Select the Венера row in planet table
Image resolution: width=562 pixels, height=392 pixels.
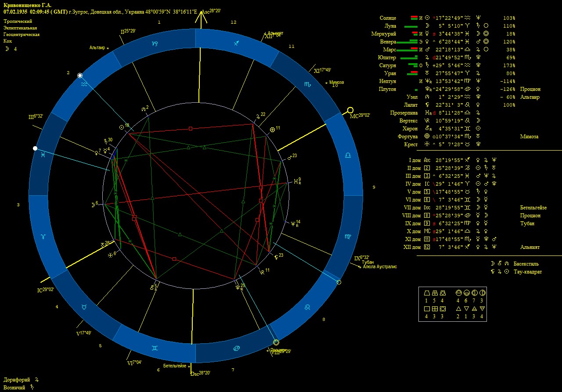448,42
